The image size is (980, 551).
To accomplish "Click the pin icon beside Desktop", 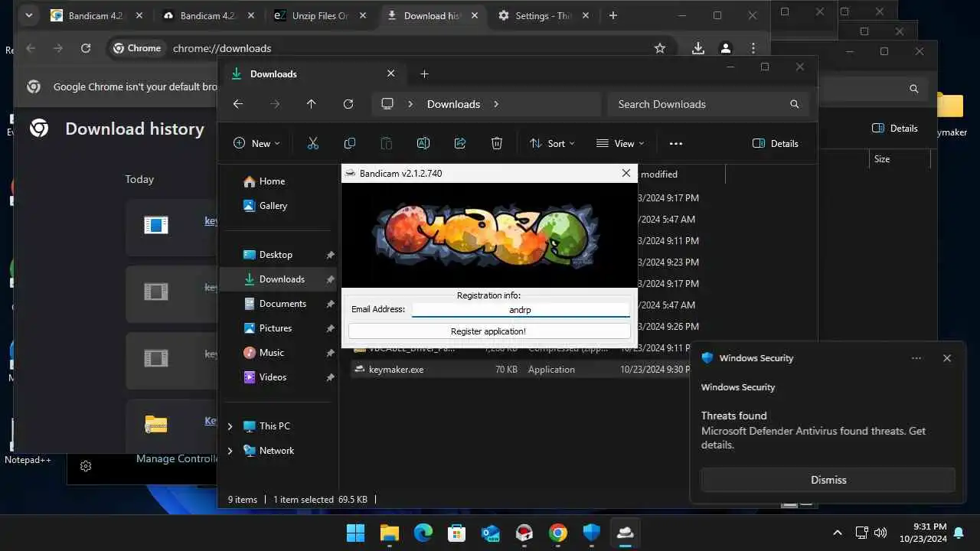I will pos(330,255).
